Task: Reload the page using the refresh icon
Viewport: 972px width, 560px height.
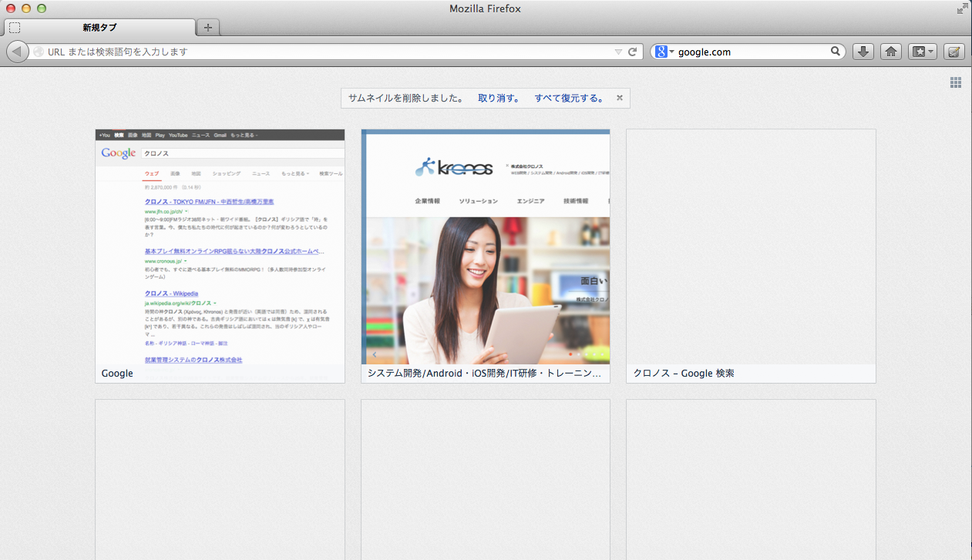Action: pyautogui.click(x=633, y=52)
